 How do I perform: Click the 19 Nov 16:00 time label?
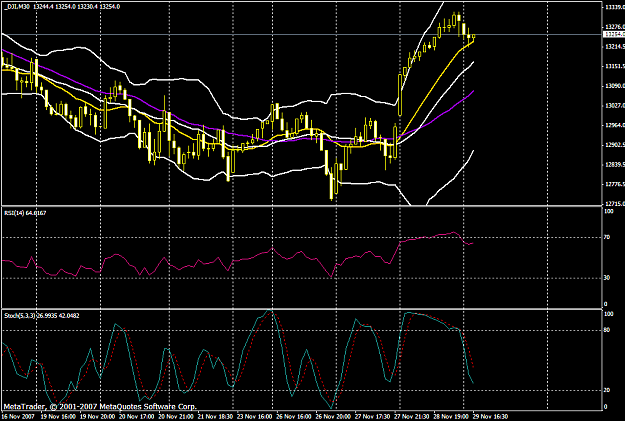[58, 417]
